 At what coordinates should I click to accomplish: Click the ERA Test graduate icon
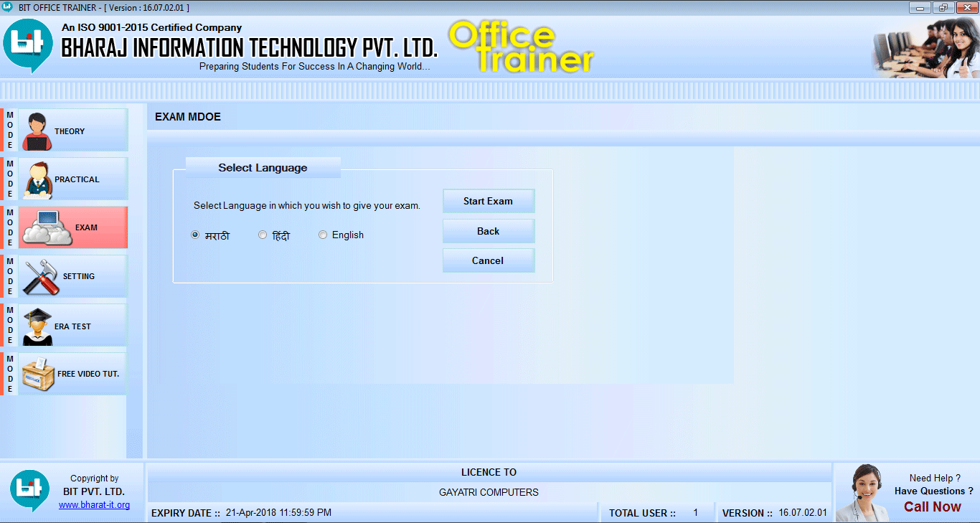pyautogui.click(x=37, y=326)
